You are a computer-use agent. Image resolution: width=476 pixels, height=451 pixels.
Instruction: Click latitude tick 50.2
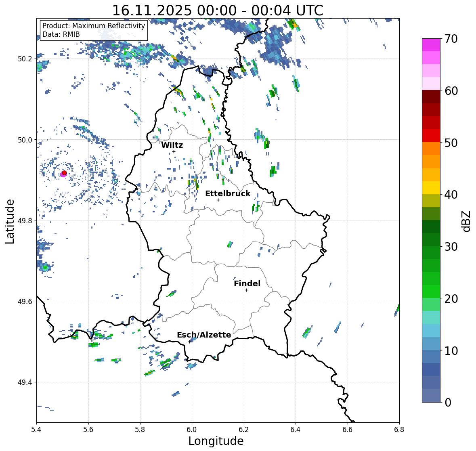[25, 59]
